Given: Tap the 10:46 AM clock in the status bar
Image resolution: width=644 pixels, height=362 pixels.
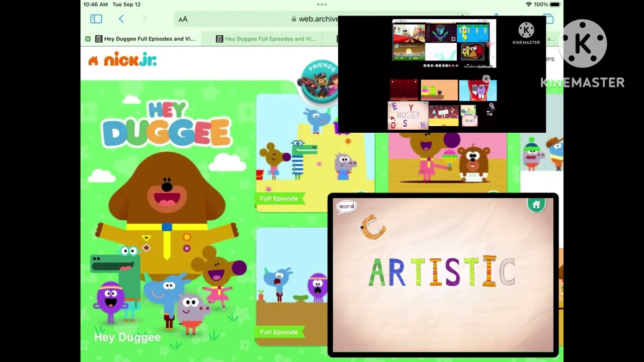Looking at the screenshot, I should coord(96,5).
